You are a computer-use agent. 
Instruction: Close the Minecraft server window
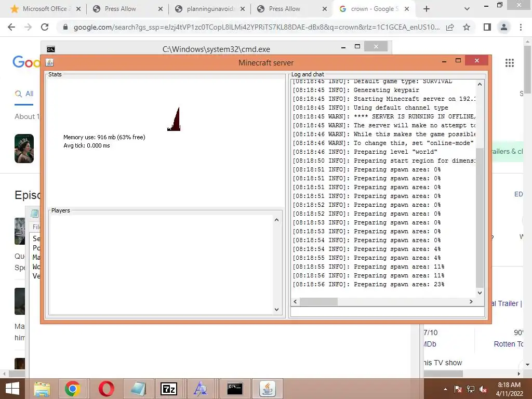click(477, 60)
